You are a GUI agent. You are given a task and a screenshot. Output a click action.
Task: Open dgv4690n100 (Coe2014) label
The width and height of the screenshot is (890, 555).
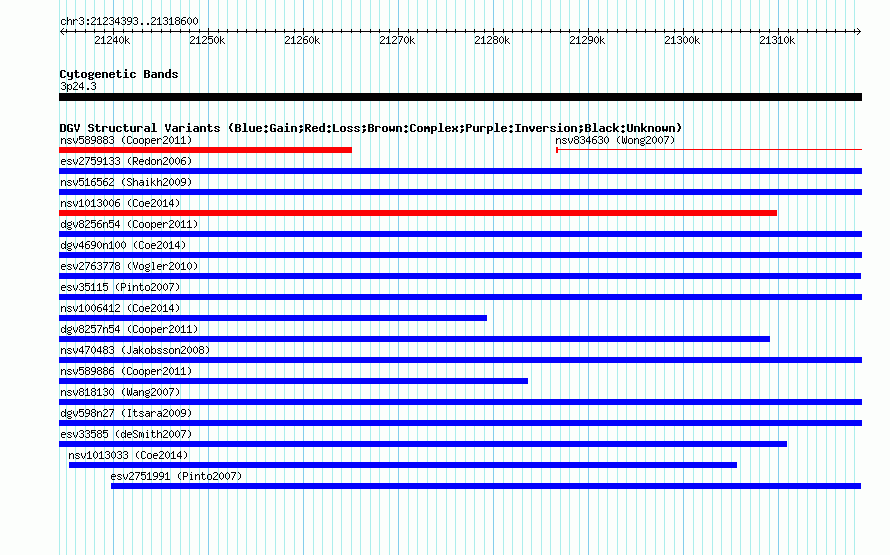(123, 245)
